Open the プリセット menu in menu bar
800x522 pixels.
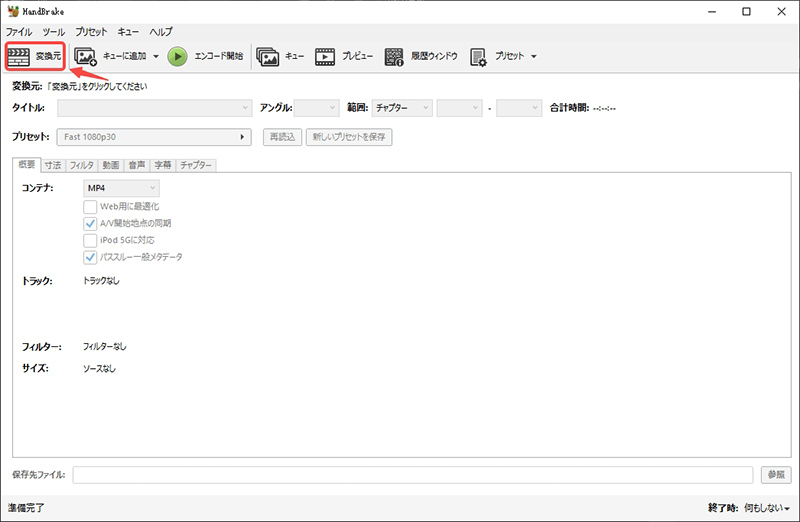91,32
